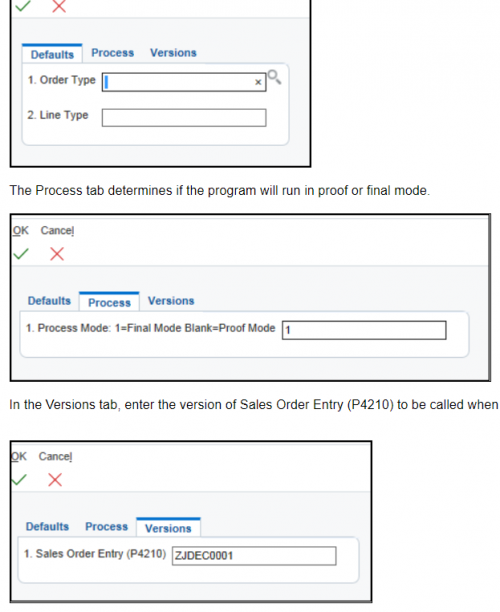The height and width of the screenshot is (612, 500).
Task: Open Versions tab in the Order Type dialog
Action: point(173,53)
